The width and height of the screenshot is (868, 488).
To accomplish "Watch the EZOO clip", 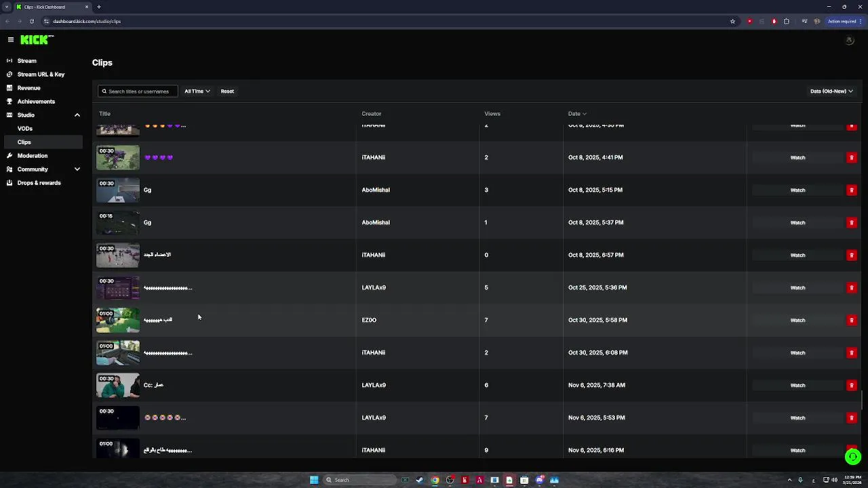I will (797, 320).
